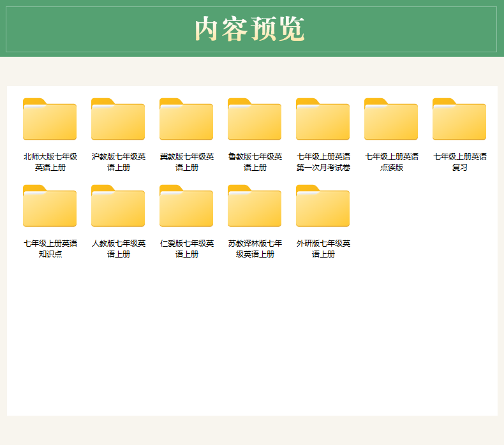This screenshot has width=504, height=445.
Task: Open the 苏教译林版七年级英语上册 folder icon
Action: click(x=255, y=206)
